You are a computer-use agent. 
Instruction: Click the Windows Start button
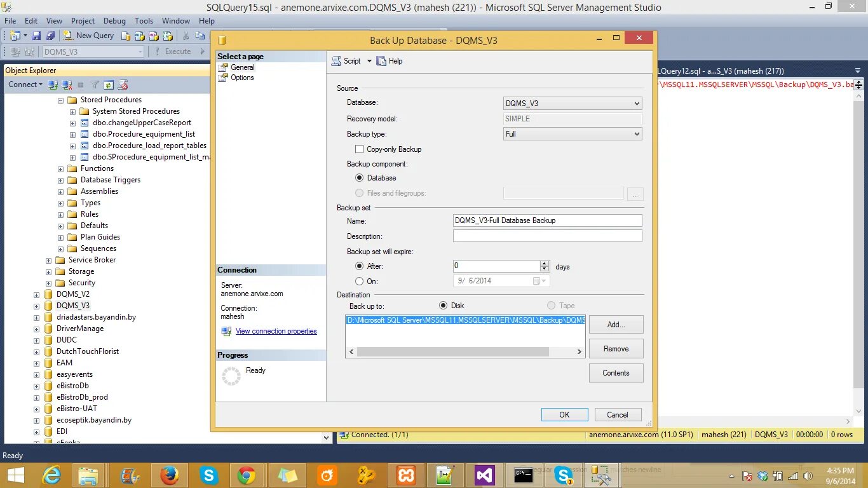pyautogui.click(x=15, y=475)
